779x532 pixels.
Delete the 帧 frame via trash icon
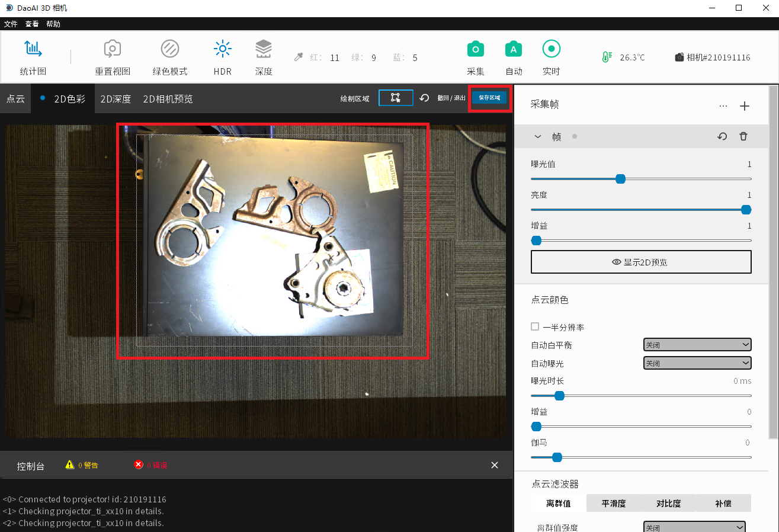click(x=743, y=136)
